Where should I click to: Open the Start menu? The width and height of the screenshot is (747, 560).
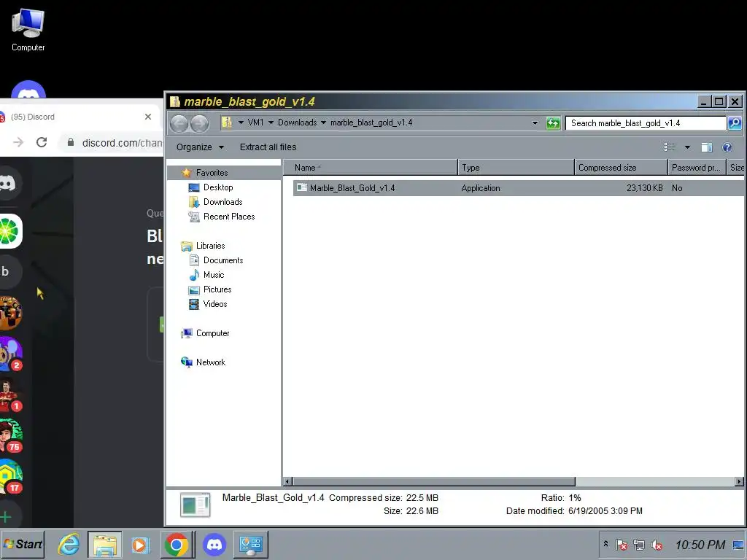[x=23, y=544]
